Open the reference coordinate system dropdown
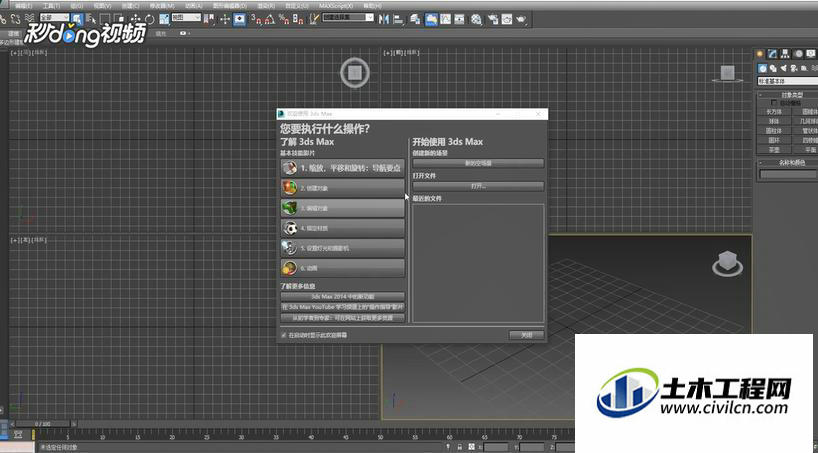The image size is (818, 453). tap(186, 18)
